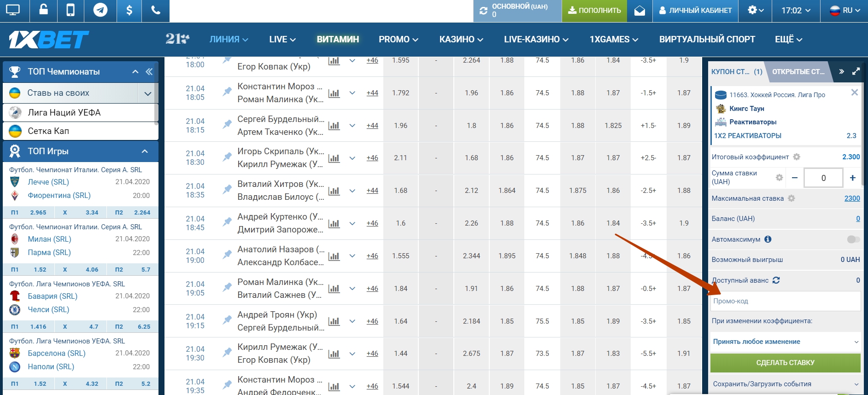Open the ЛИНИЯ menu

point(229,40)
